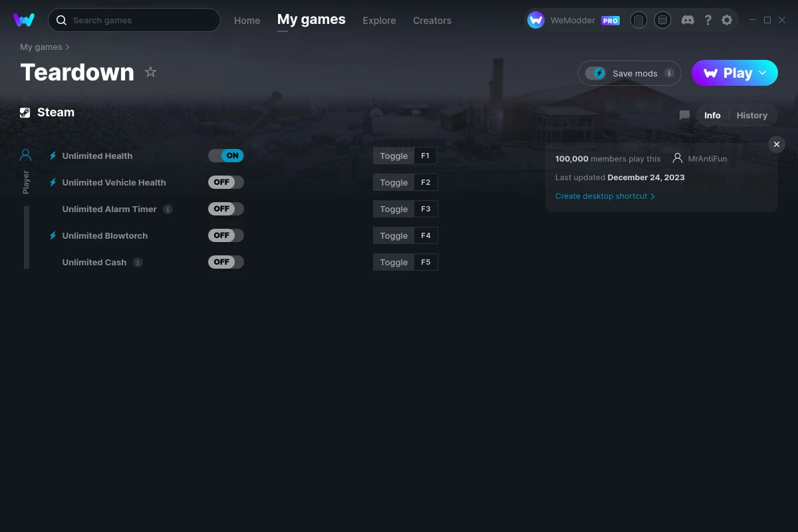Click the Unlimited Blowtorch label

coord(105,235)
